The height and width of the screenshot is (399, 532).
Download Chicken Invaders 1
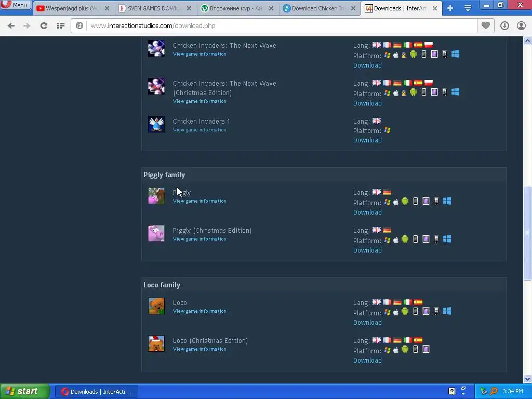coord(367,140)
